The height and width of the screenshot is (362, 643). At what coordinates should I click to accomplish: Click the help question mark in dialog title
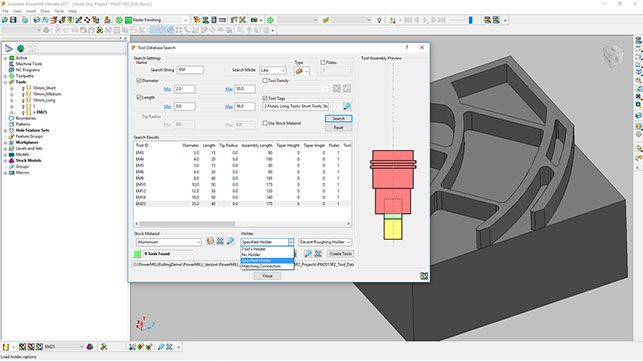point(407,48)
